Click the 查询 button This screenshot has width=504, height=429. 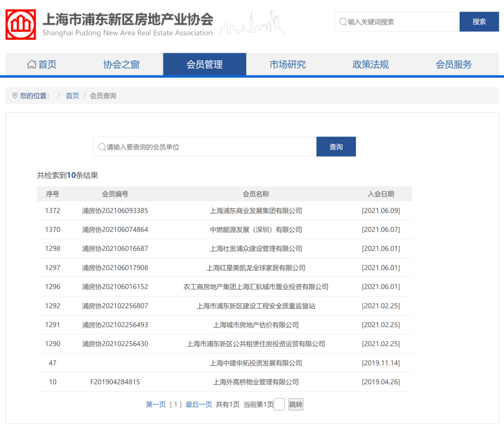pos(336,147)
